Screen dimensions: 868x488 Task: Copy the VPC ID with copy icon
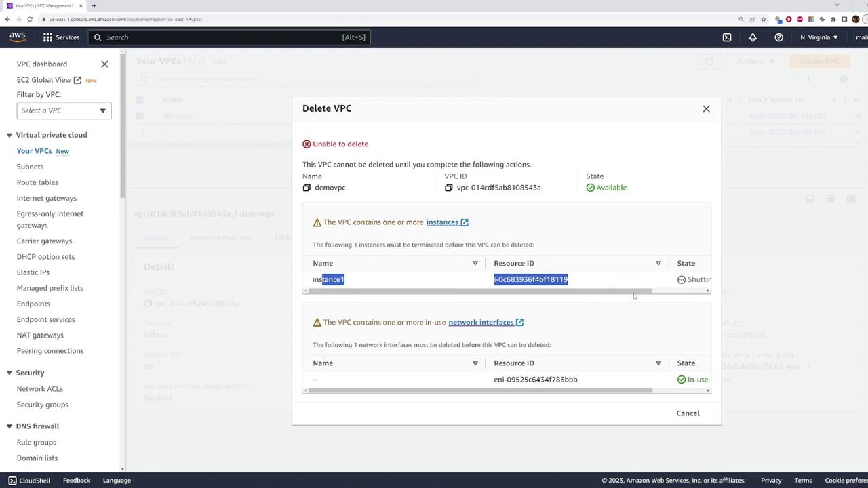[x=448, y=188]
